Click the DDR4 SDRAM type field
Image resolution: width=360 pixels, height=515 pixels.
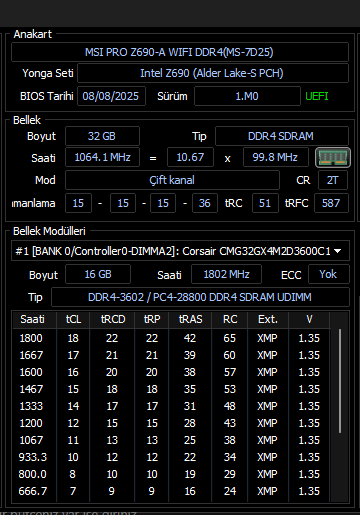click(x=282, y=136)
